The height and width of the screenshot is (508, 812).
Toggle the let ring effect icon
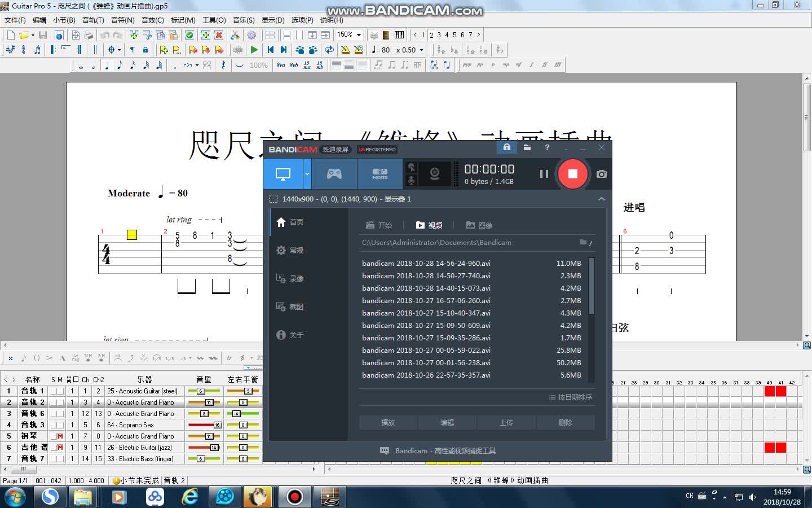(75, 358)
